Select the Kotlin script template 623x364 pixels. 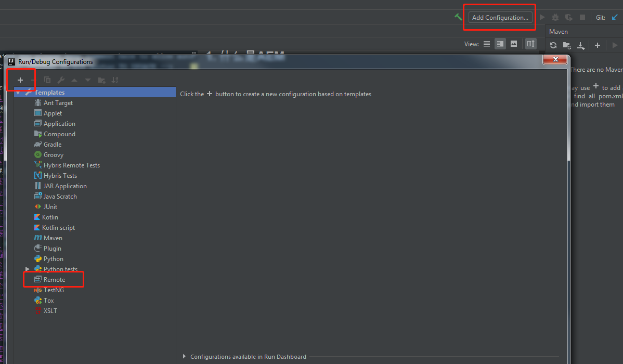coord(58,227)
